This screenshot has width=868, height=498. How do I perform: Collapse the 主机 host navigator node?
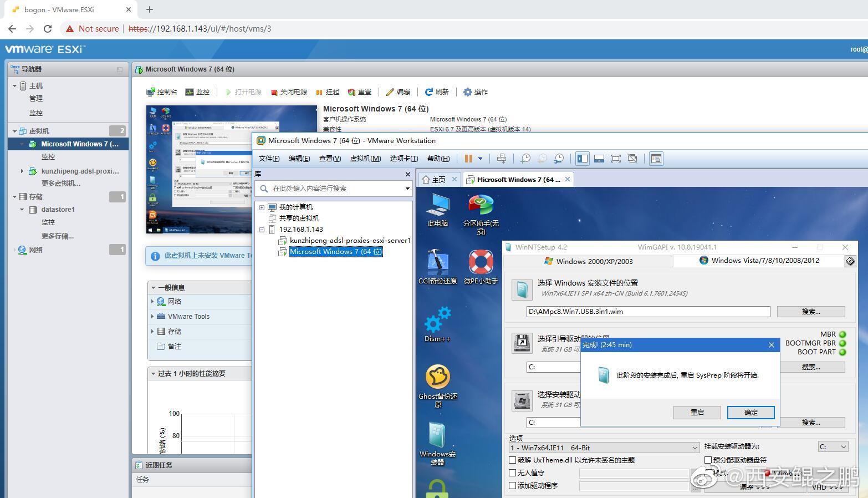tap(15, 86)
